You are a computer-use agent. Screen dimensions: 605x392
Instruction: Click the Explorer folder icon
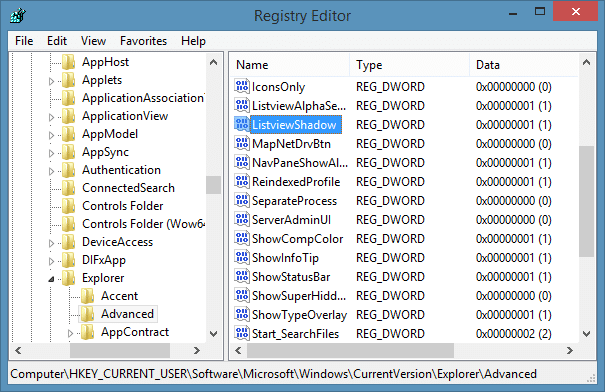coord(69,278)
